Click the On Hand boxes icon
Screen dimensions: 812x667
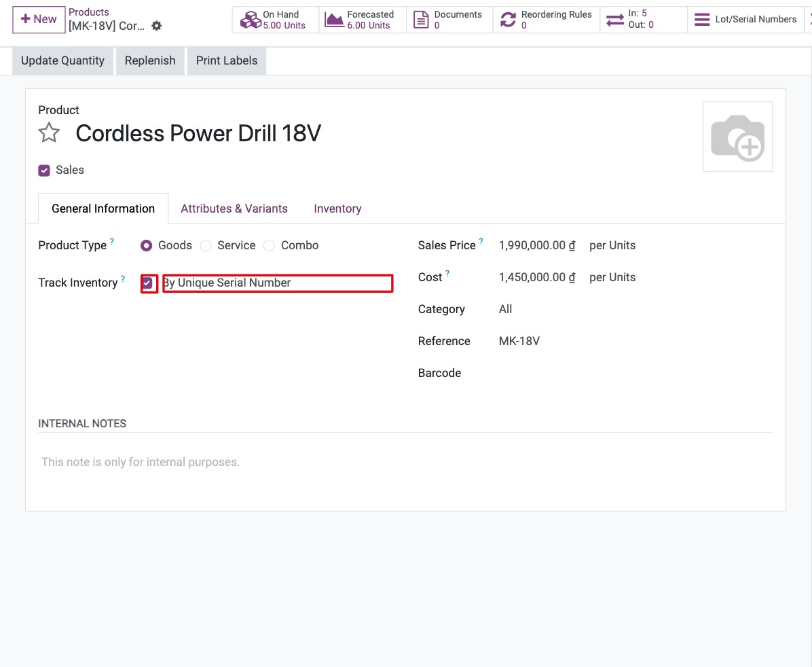pyautogui.click(x=251, y=20)
